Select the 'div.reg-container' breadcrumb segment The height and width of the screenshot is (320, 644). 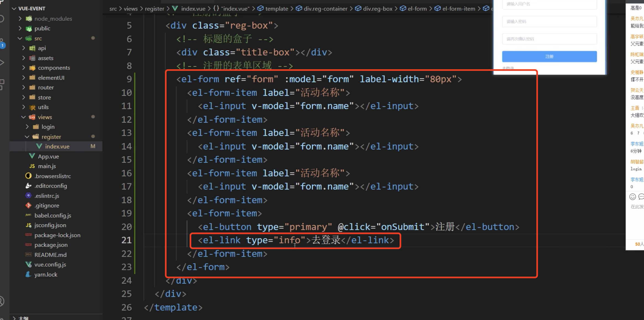click(x=325, y=9)
